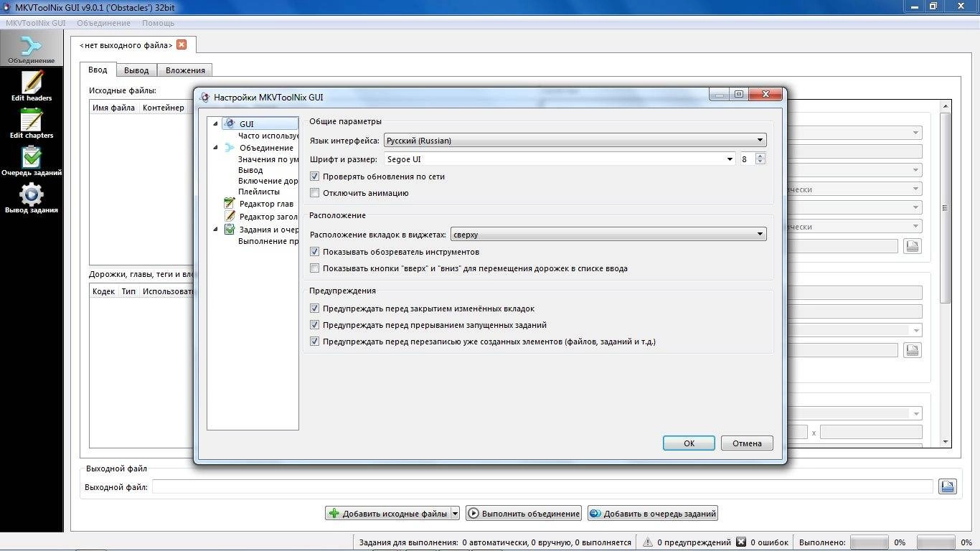Click the Редактор глав icon in tree
The width and height of the screenshot is (980, 551).
(230, 204)
